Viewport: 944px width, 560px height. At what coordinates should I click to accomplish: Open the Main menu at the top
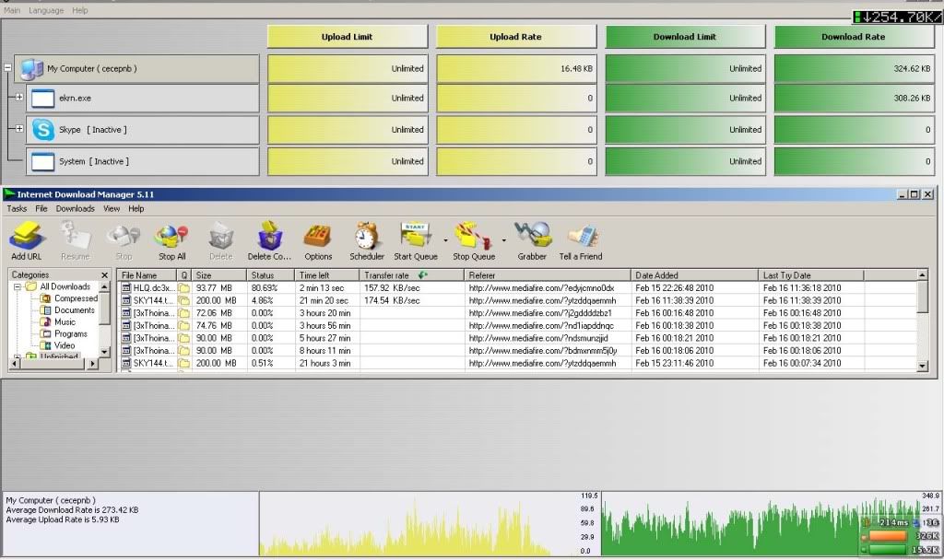[x=12, y=10]
